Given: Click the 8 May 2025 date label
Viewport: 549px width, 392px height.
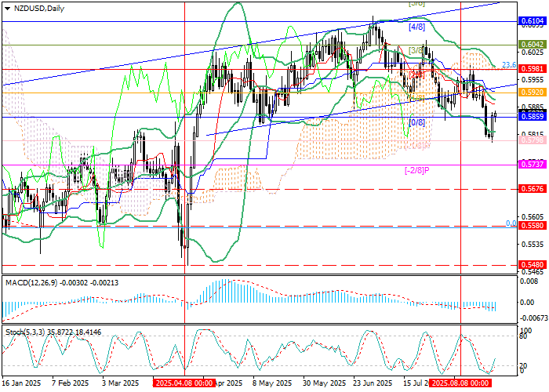Looking at the screenshot, I should coord(271,383).
